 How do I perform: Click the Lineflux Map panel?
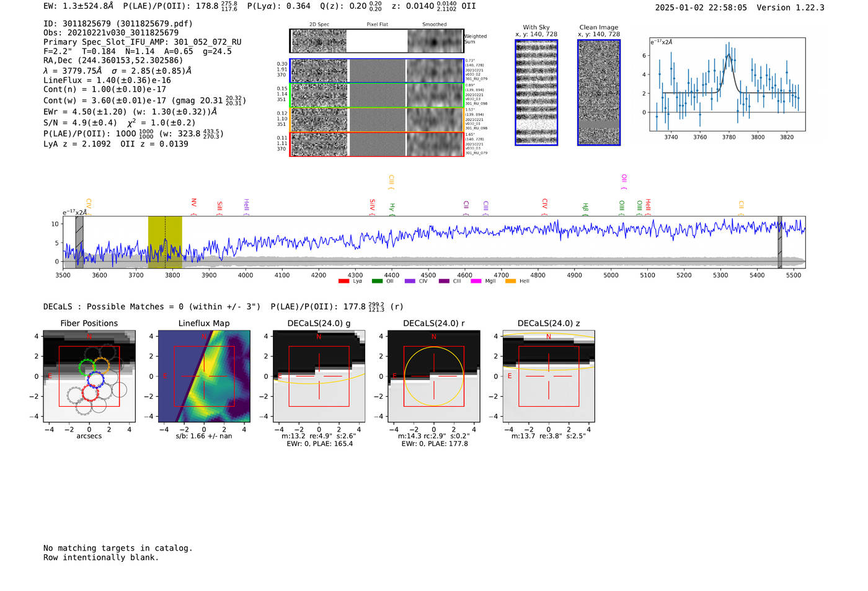pos(204,376)
